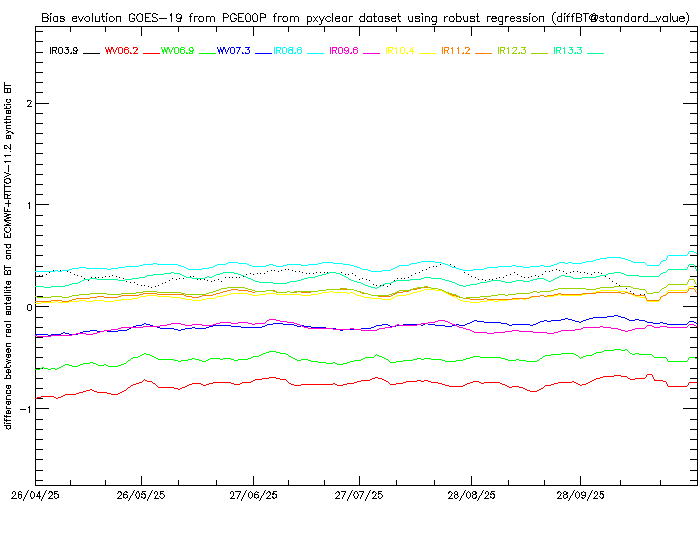Select the blue WV07.3 legend label
This screenshot has width=700, height=540.
233,50
